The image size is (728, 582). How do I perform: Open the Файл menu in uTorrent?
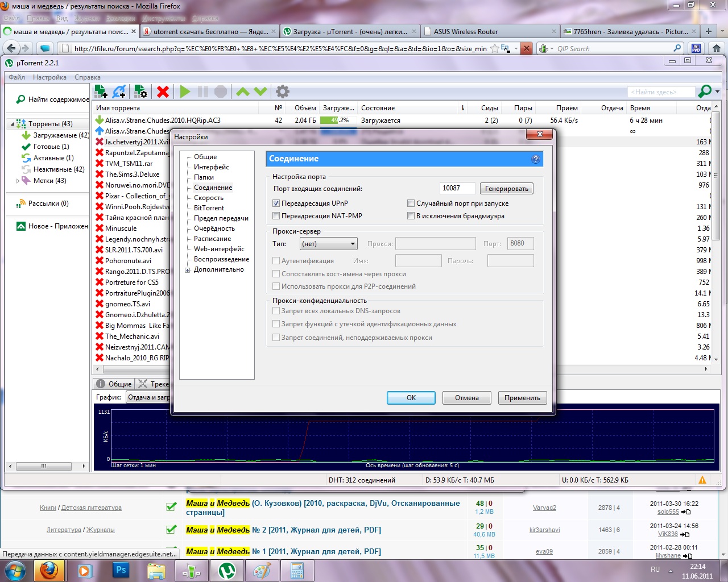click(x=16, y=77)
